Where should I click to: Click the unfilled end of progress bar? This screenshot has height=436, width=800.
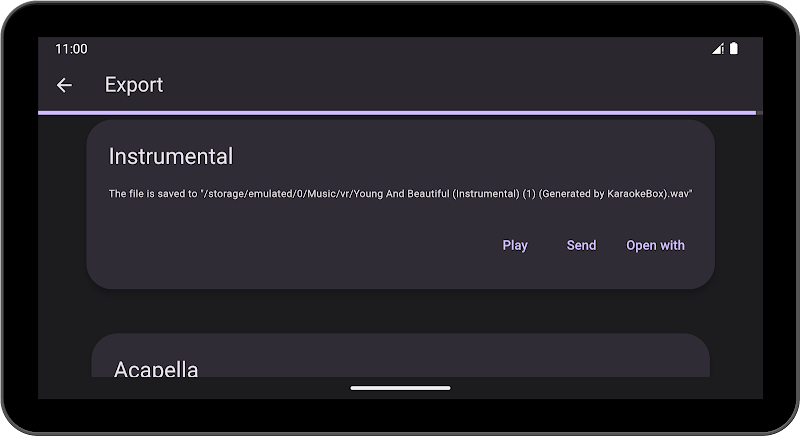coord(759,113)
